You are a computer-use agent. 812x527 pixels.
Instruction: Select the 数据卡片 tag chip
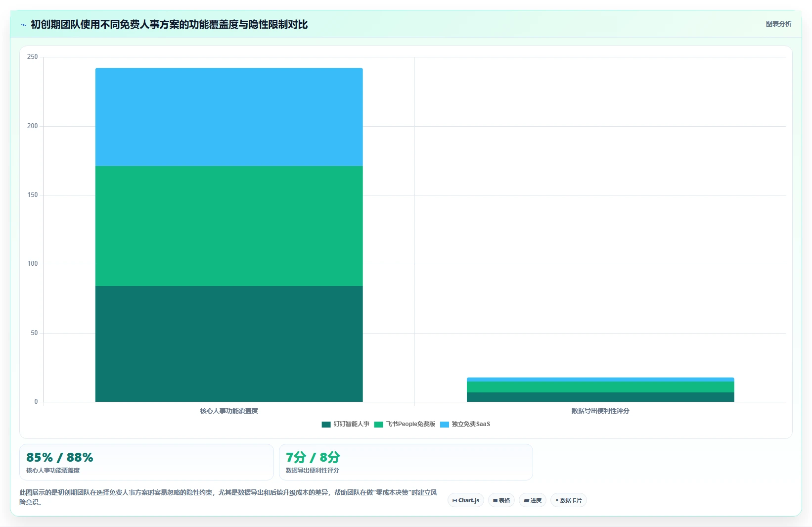click(x=569, y=500)
